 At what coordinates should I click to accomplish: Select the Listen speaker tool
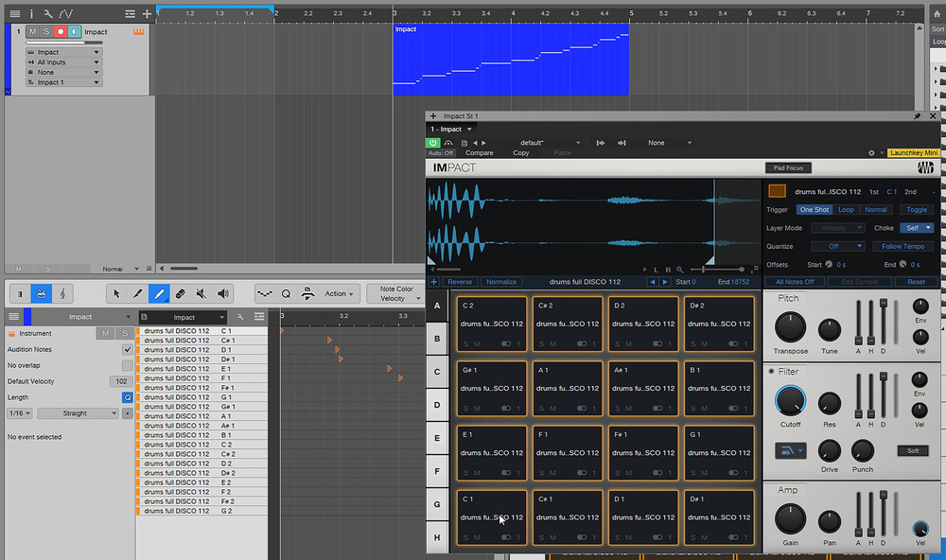[x=223, y=294]
